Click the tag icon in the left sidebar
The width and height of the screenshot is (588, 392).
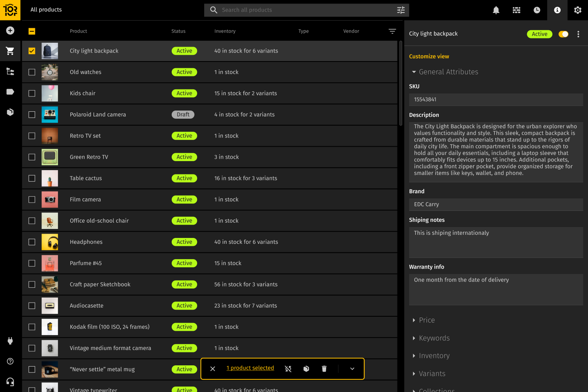tap(10, 92)
